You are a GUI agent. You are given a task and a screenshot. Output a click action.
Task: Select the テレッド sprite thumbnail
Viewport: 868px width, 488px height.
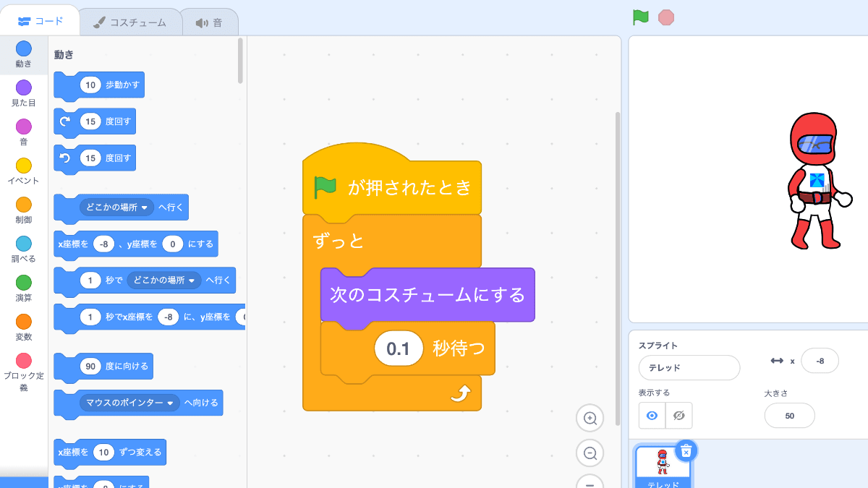click(x=663, y=466)
